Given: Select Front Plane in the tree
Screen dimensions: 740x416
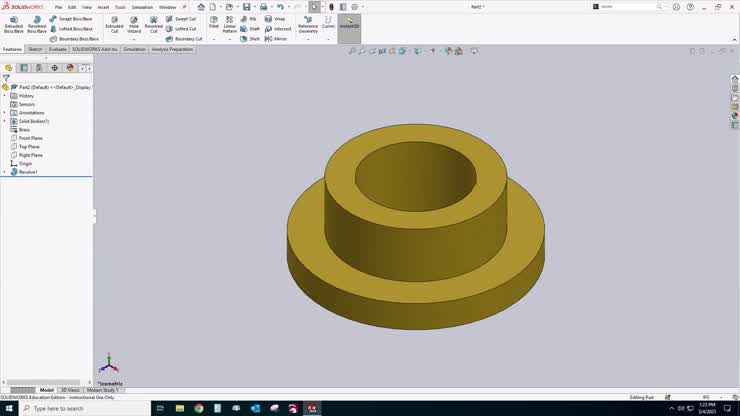Looking at the screenshot, I should click(26, 138).
